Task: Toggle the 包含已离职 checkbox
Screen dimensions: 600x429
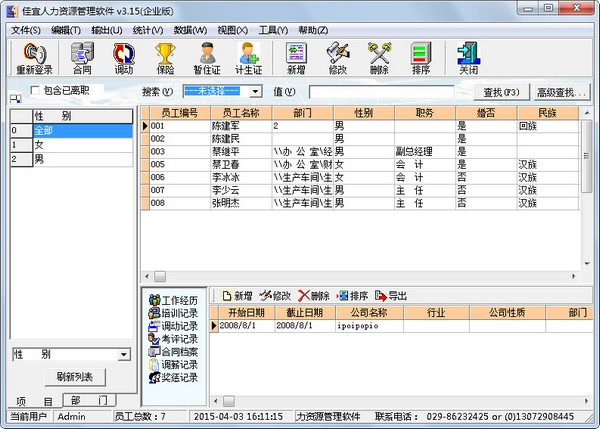Action: (37, 91)
